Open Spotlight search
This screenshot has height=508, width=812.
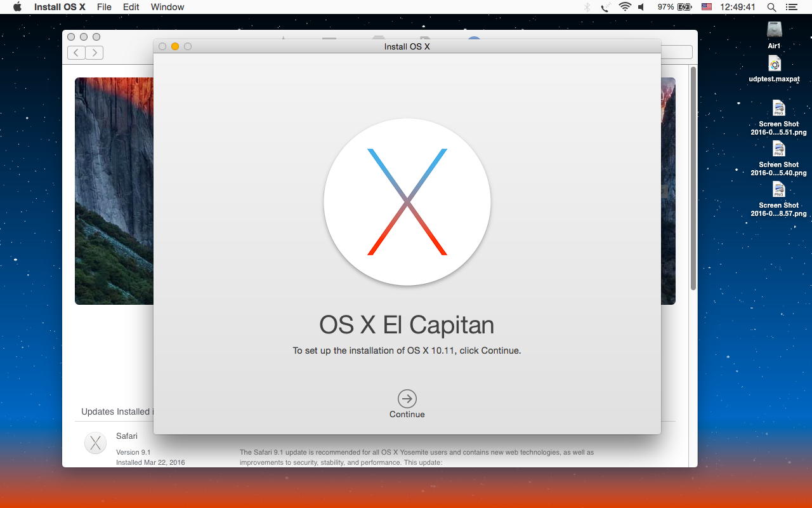tap(771, 7)
